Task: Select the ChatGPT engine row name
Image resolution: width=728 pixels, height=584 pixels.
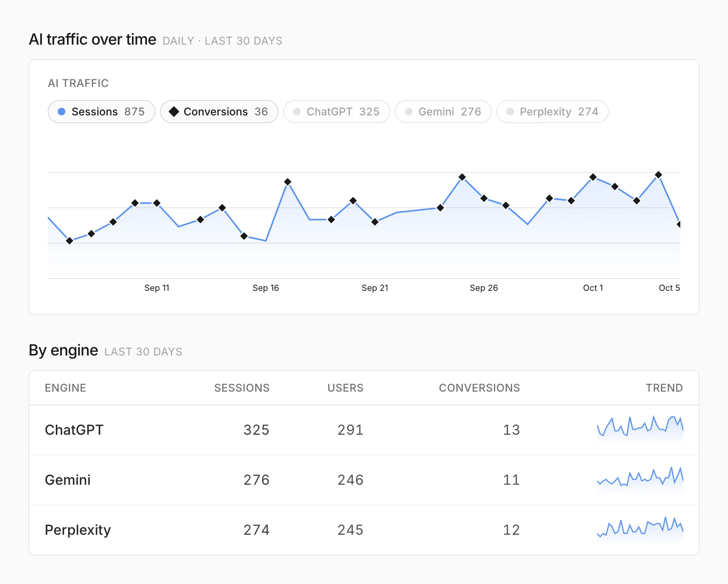Action: 74,430
